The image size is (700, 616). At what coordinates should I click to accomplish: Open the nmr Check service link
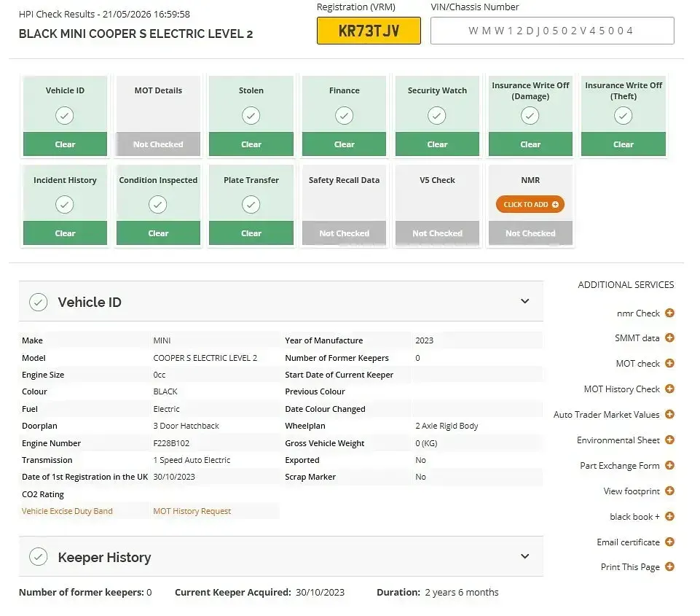(638, 313)
